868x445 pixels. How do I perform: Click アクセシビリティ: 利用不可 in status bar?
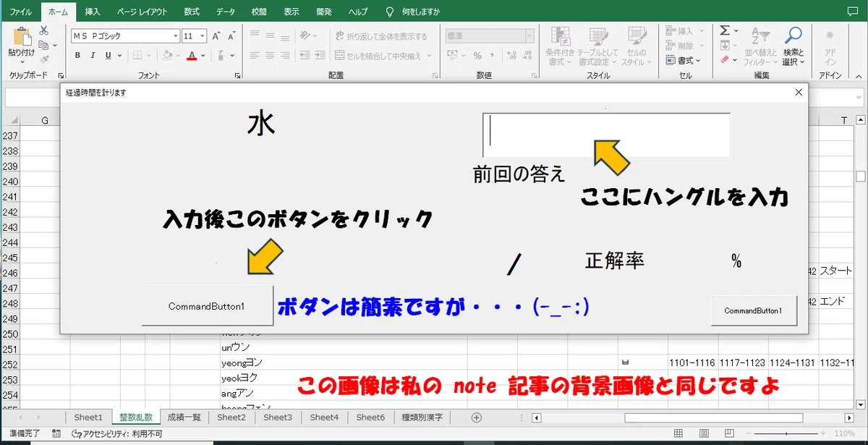(x=116, y=433)
